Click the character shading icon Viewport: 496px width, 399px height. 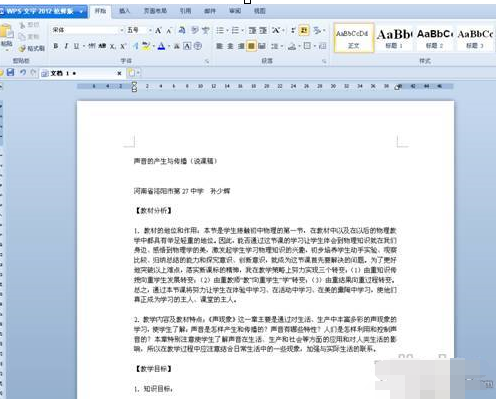177,46
